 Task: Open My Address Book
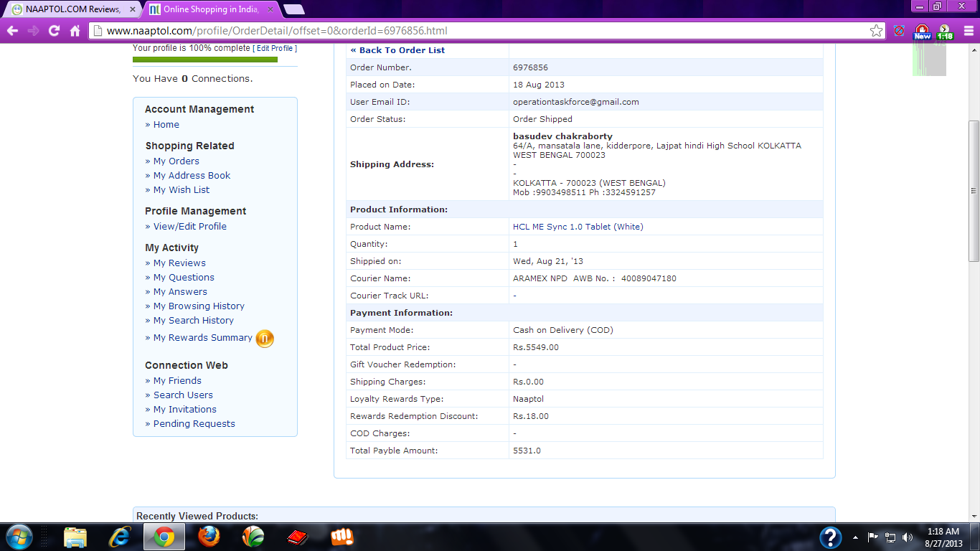(x=192, y=176)
